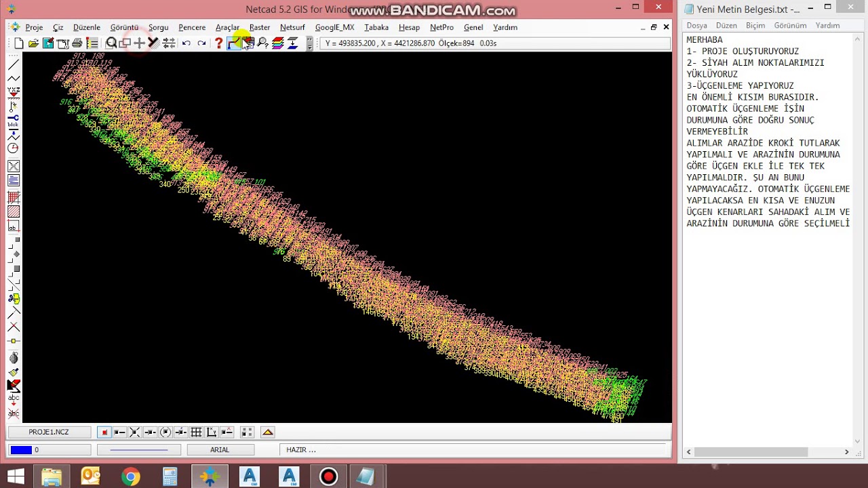Toggle the four-squares snap options button
Viewport: 868px width, 488px height.
point(247,432)
